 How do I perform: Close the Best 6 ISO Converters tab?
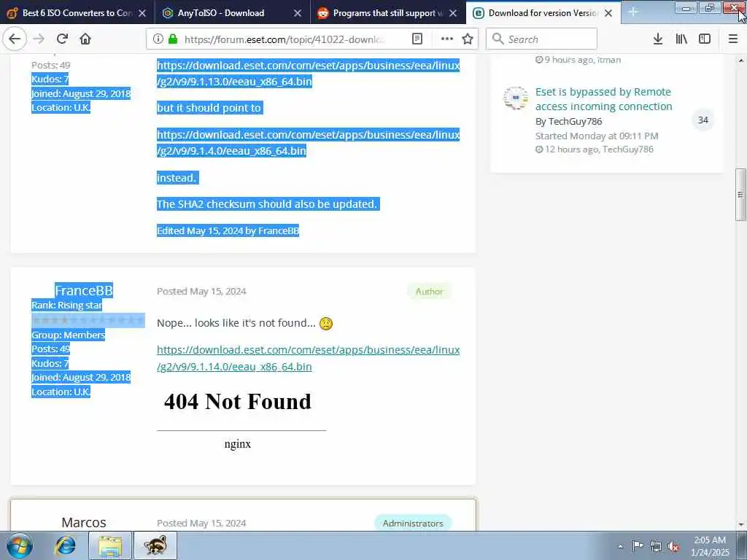point(142,13)
